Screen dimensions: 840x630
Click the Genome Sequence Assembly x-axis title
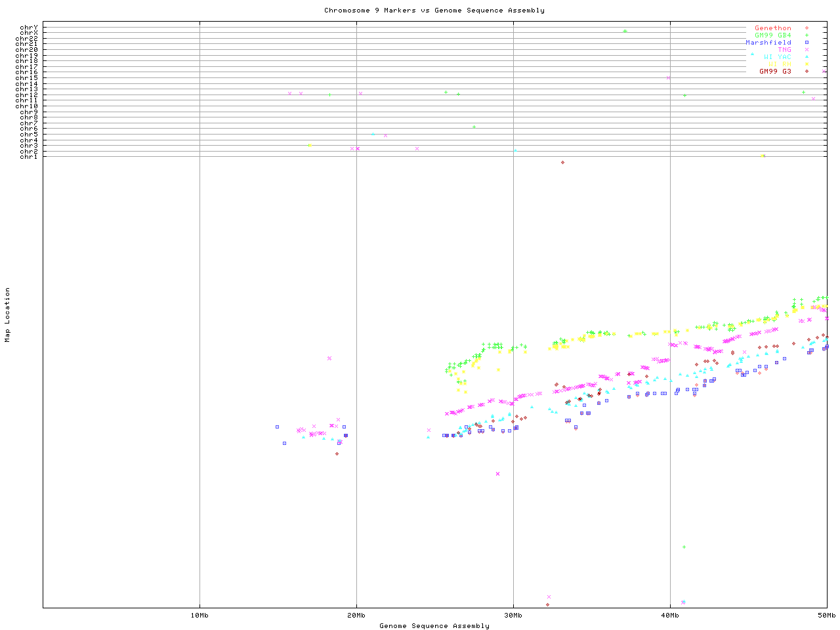(434, 626)
